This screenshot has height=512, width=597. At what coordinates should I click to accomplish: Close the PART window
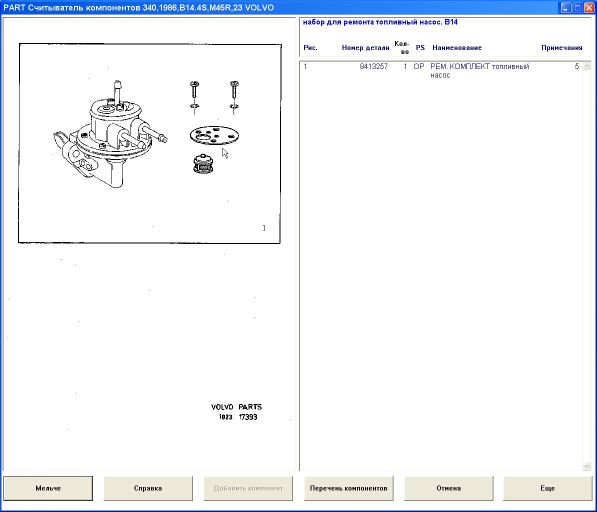click(589, 7)
